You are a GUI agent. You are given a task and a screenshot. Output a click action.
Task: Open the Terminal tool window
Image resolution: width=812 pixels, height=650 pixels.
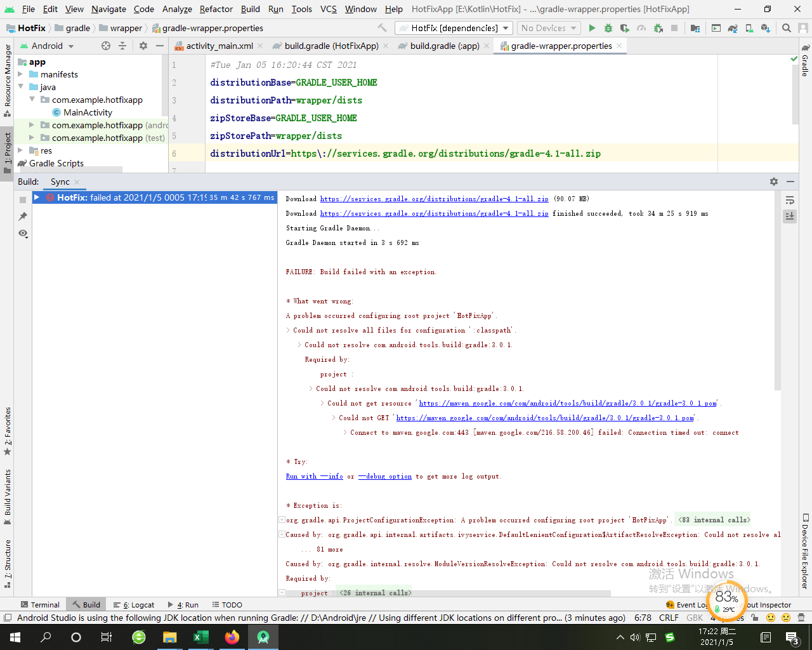pos(40,605)
